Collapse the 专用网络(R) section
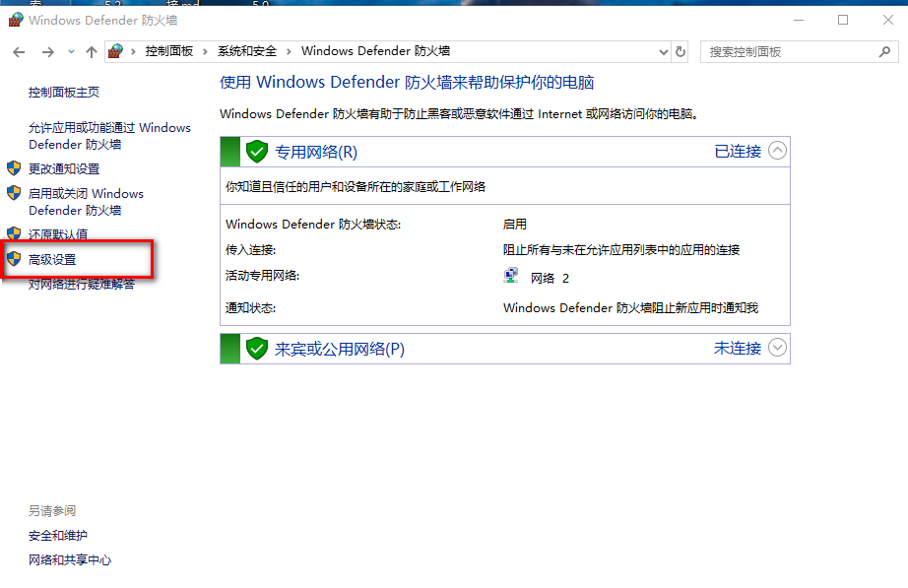908x588 pixels. tap(778, 151)
